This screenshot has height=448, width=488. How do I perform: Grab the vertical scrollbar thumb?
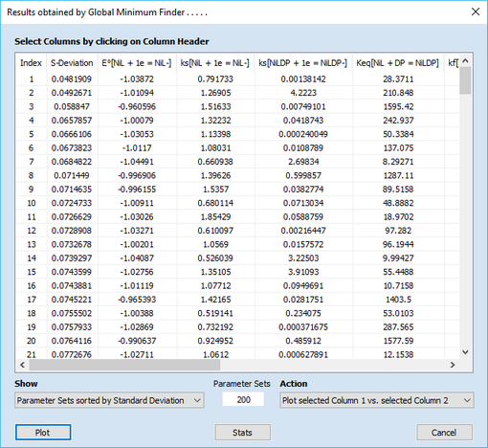pyautogui.click(x=465, y=80)
